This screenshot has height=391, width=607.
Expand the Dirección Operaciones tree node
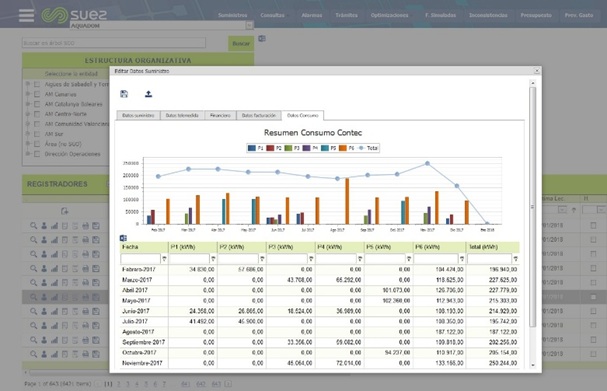click(x=28, y=154)
